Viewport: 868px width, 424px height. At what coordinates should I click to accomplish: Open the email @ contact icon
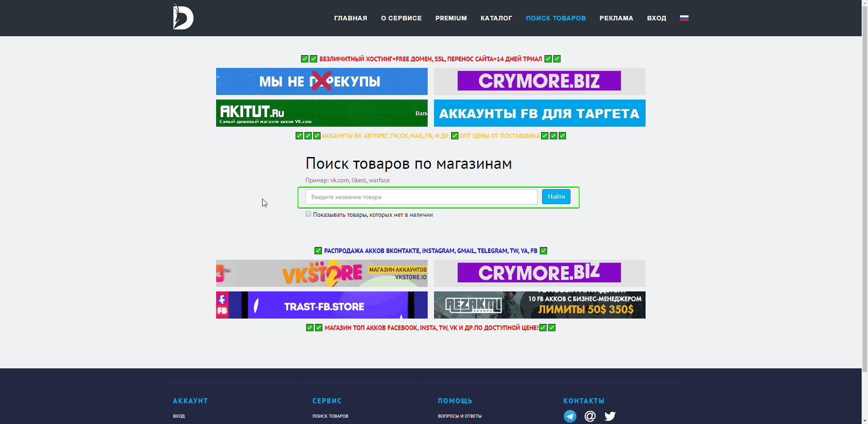click(x=590, y=416)
